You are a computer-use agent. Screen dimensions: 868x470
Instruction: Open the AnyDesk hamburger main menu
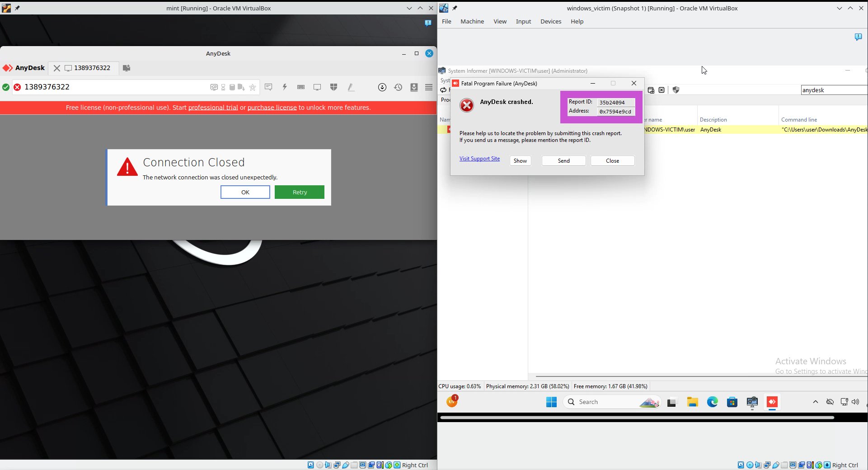point(429,87)
